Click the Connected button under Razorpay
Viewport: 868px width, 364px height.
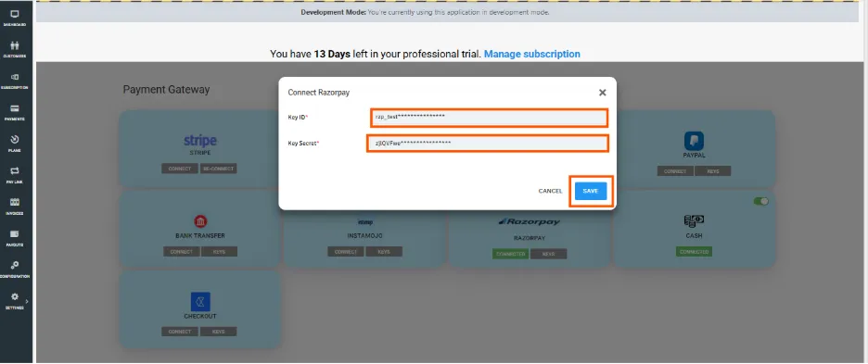point(510,254)
